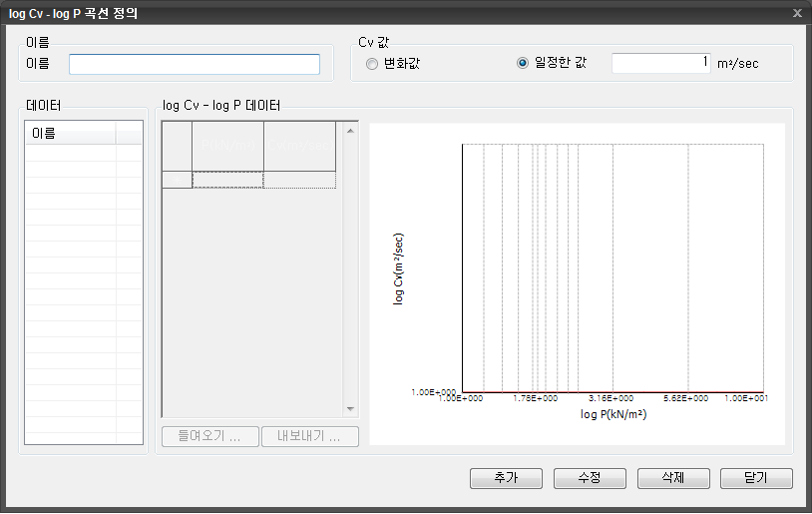The image size is (812, 514).
Task: Select the 변화값 radio button
Action: tap(372, 64)
